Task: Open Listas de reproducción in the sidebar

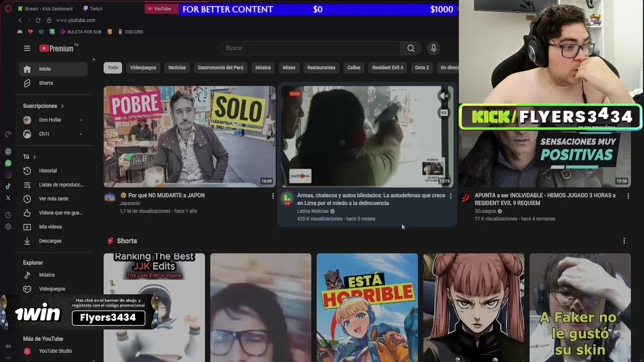Action: point(53,185)
